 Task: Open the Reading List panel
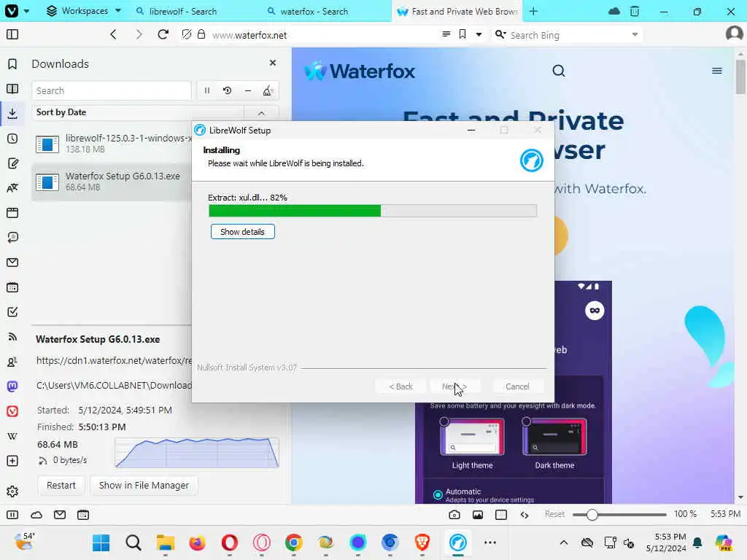[x=12, y=89]
